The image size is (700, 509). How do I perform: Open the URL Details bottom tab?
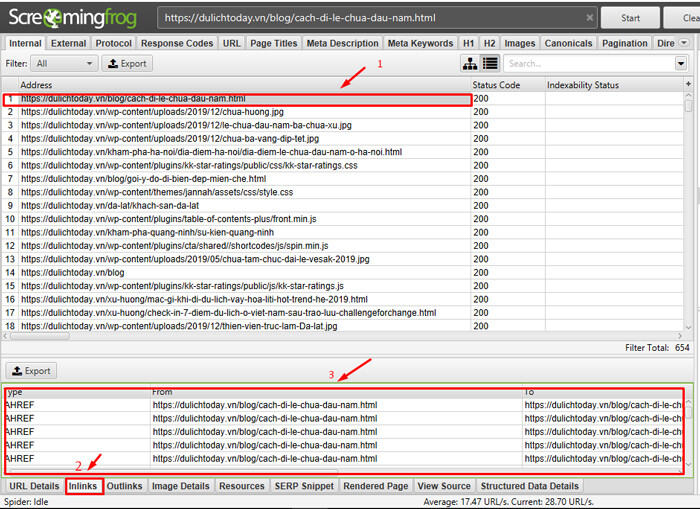coord(34,486)
